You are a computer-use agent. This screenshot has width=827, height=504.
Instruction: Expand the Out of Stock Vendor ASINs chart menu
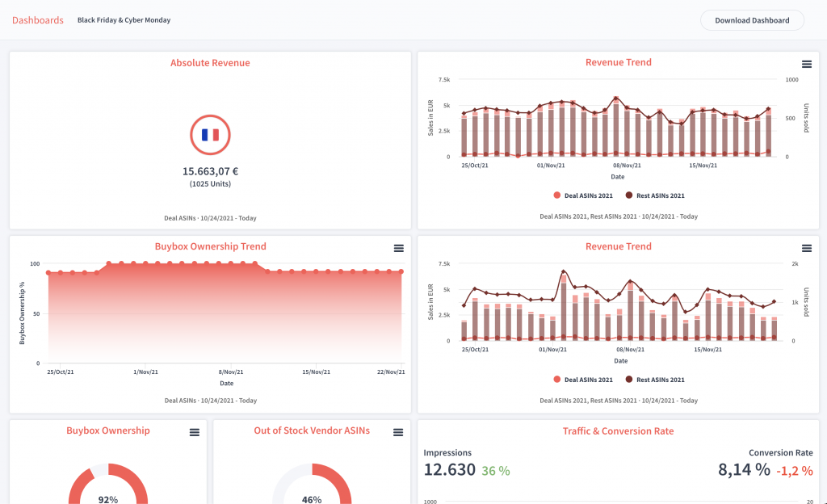tap(398, 432)
